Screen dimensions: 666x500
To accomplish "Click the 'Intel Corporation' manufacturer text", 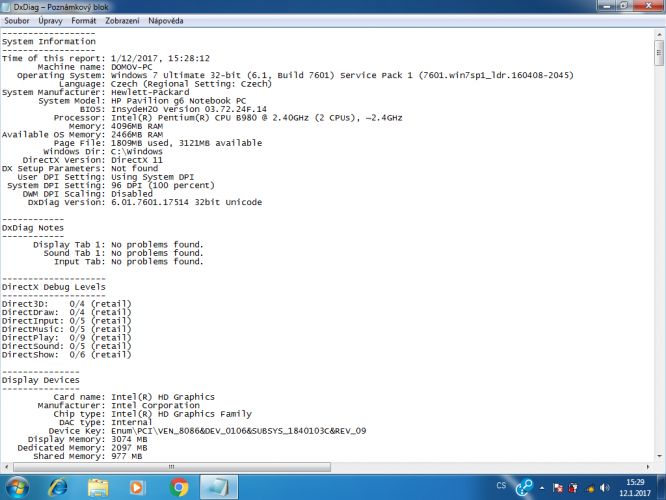I will click(x=155, y=405).
